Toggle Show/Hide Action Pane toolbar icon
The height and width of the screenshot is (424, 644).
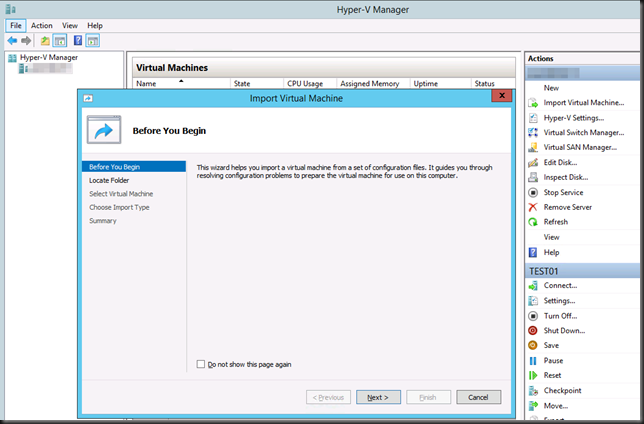[x=93, y=41]
